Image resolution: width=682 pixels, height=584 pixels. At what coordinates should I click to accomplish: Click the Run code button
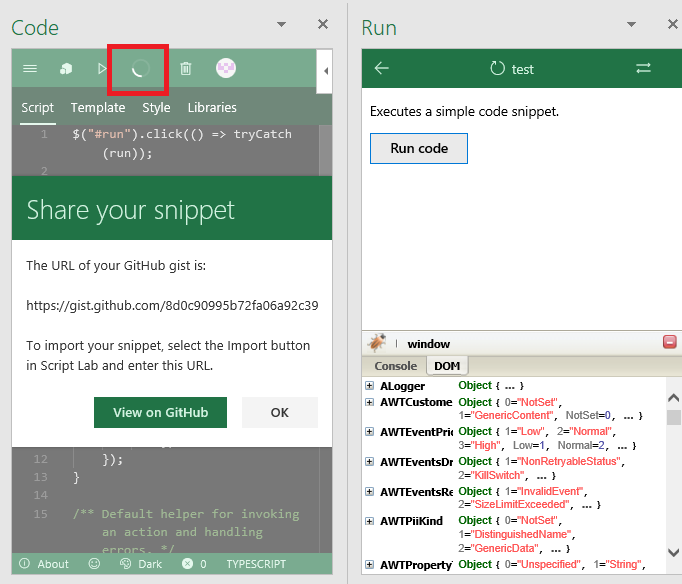[419, 148]
